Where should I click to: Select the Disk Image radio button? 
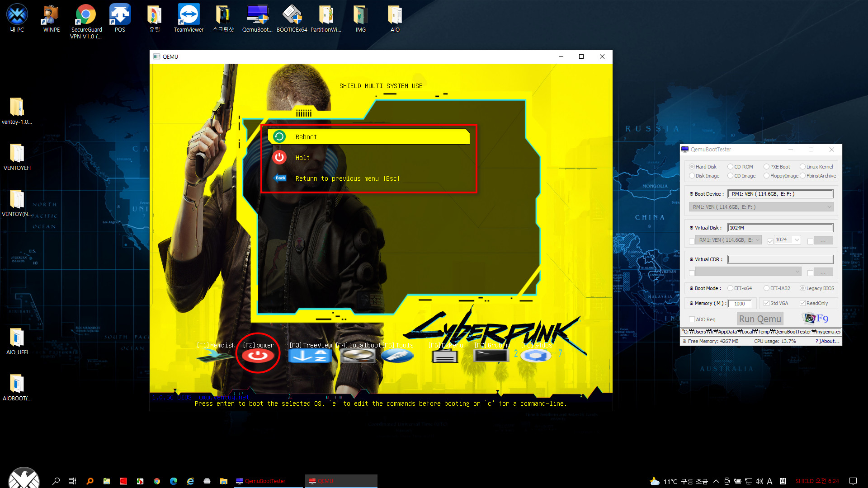point(692,176)
